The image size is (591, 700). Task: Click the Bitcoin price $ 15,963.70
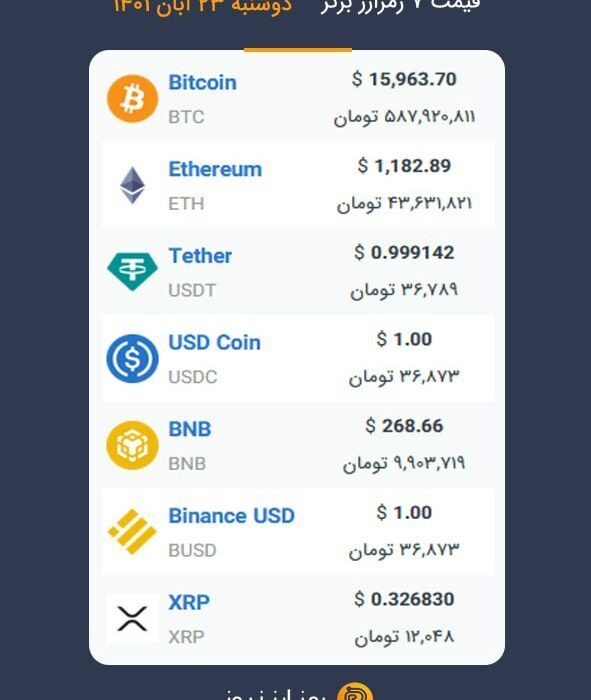coord(404,79)
